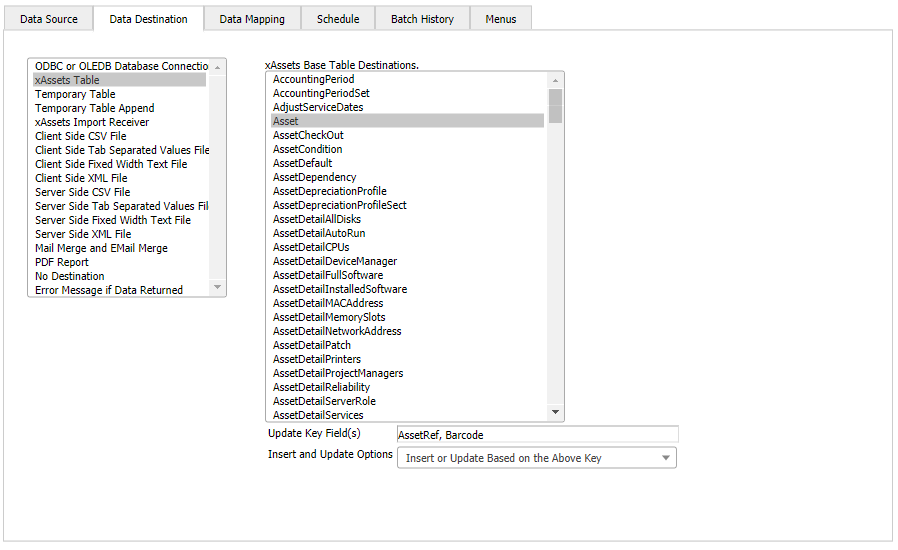This screenshot has height=550, width=898.
Task: Select xAssets Table destination type
Action: point(120,80)
